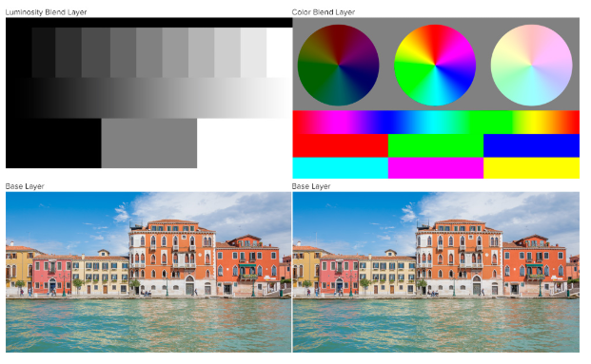Click the 'Luminosity Blend Layer' label
This screenshot has height=364, width=591.
point(46,12)
